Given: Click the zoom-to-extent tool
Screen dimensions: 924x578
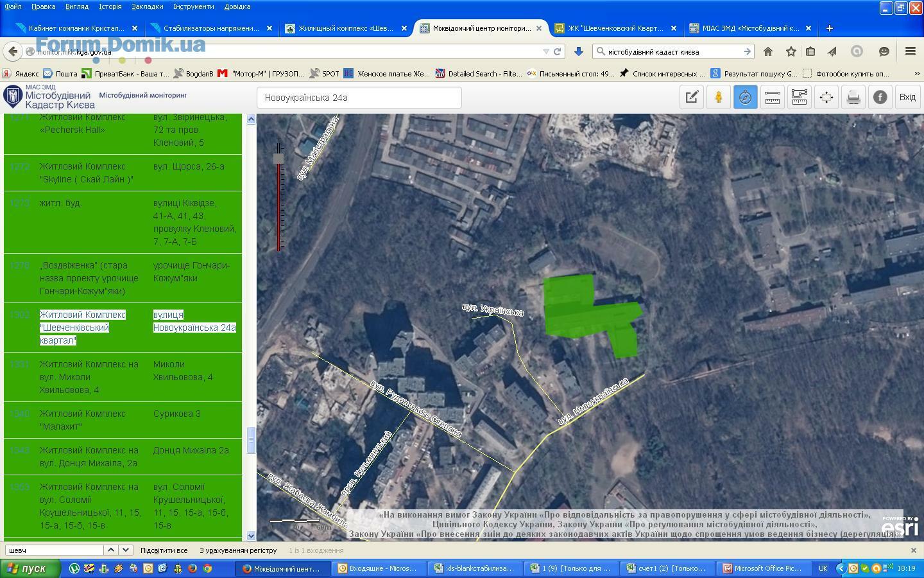Looking at the screenshot, I should coord(826,97).
